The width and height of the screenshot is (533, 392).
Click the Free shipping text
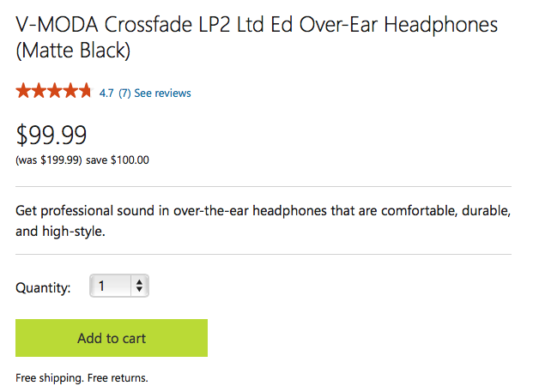pyautogui.click(x=50, y=378)
